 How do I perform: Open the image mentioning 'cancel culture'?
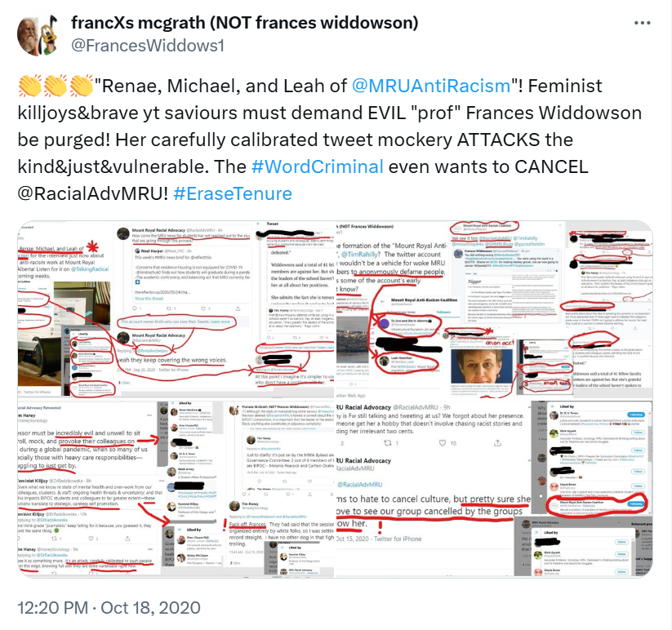pos(494,488)
